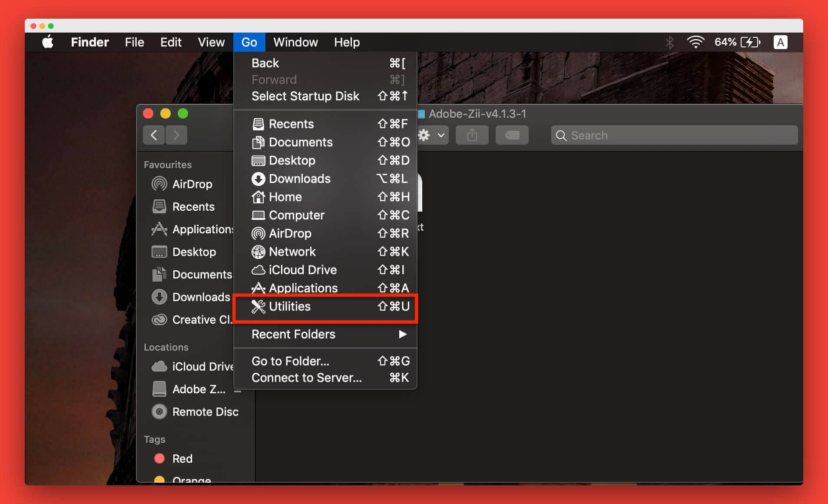Open the Action gear dropdown

pyautogui.click(x=432, y=135)
